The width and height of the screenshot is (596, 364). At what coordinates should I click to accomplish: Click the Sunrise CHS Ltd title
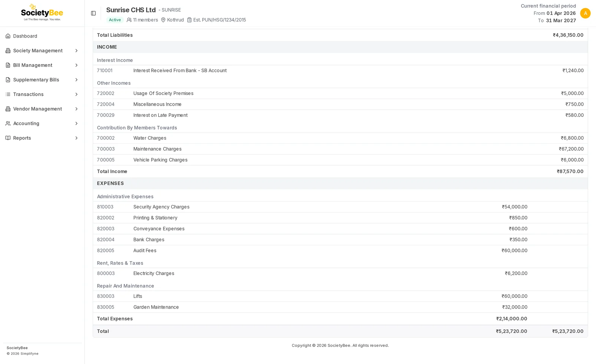pos(131,10)
